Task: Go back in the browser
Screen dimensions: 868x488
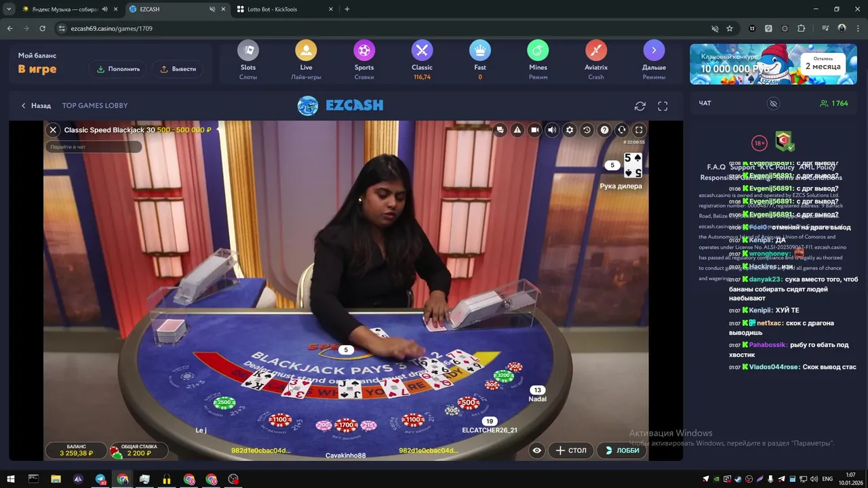Action: [9, 28]
